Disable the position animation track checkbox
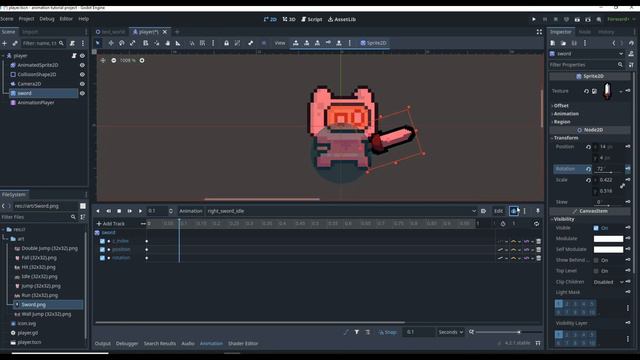This screenshot has height=360, width=640. coord(102,249)
